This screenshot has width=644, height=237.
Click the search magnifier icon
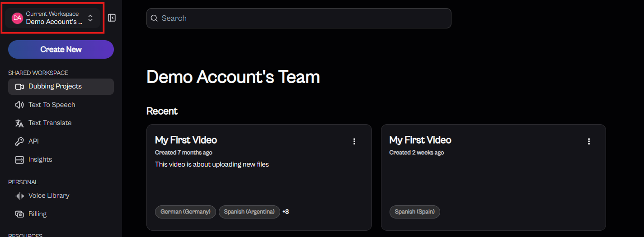tap(154, 18)
